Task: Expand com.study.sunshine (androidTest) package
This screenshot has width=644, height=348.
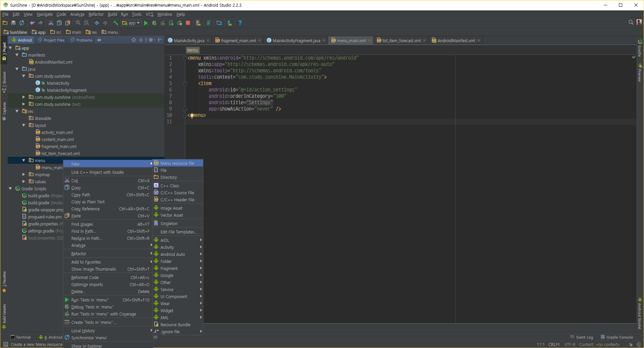Action: 24,97
